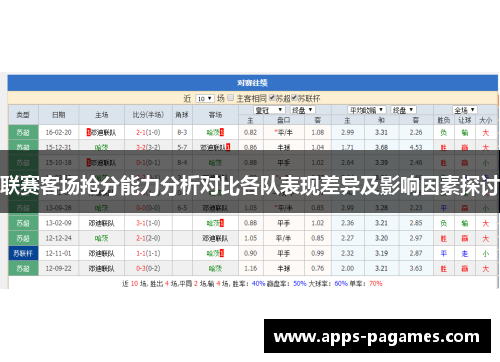Select the date cell 12-11-01

(59, 253)
